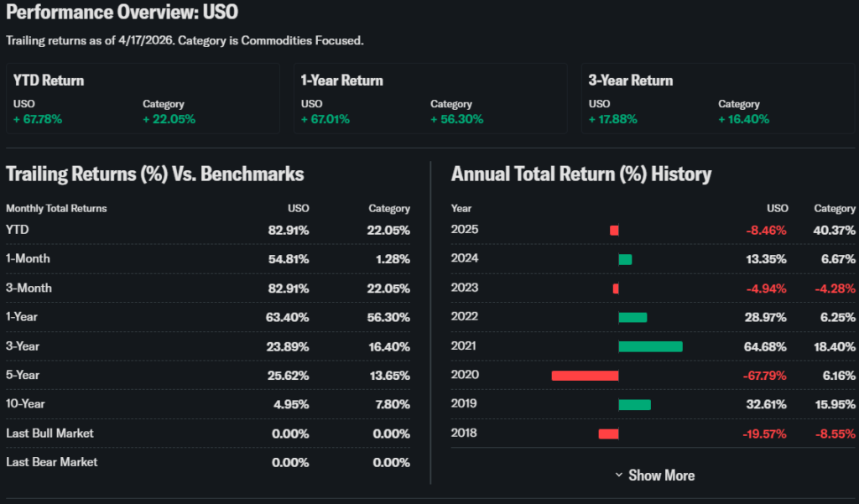Click the small red 2025 return bar
Screen dimensions: 859x504
tap(614, 231)
